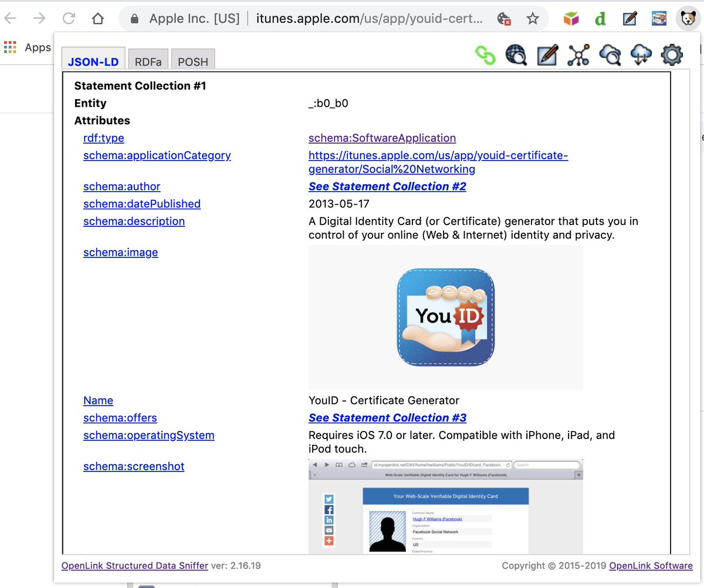Open the OpenLink Structured Data Sniffer link
Image resolution: width=704 pixels, height=588 pixels.
(x=134, y=566)
